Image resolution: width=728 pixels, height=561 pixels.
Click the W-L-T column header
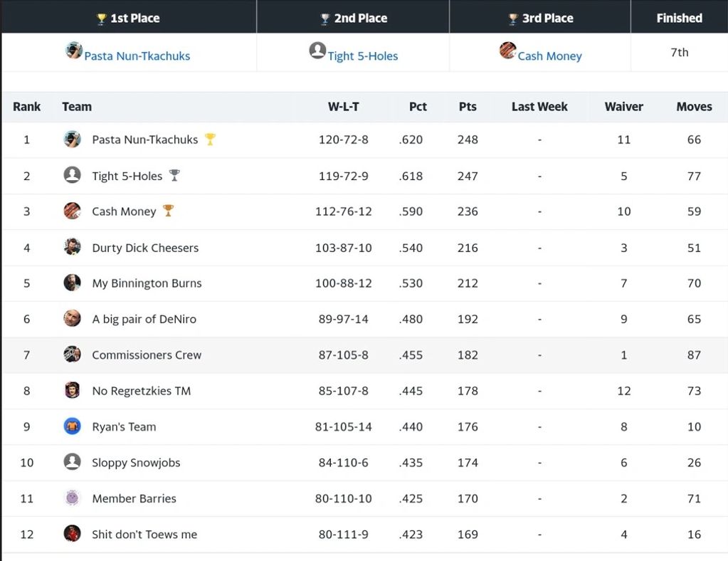[x=343, y=107]
